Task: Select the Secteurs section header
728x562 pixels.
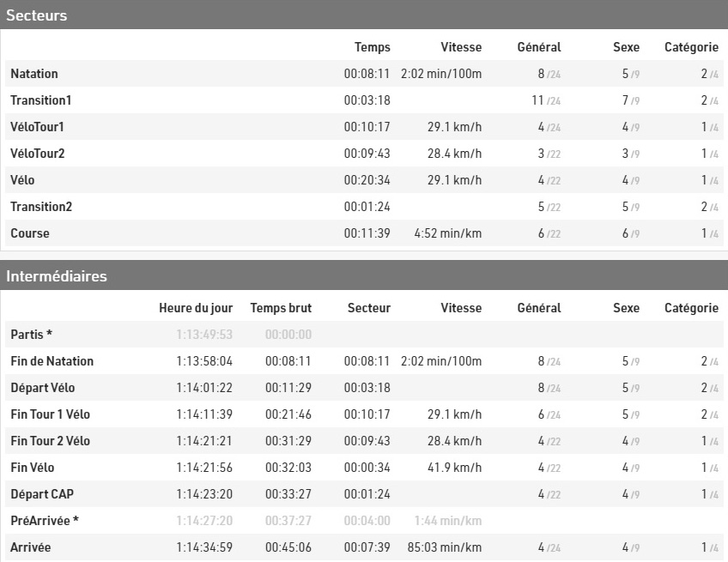Action: point(364,15)
